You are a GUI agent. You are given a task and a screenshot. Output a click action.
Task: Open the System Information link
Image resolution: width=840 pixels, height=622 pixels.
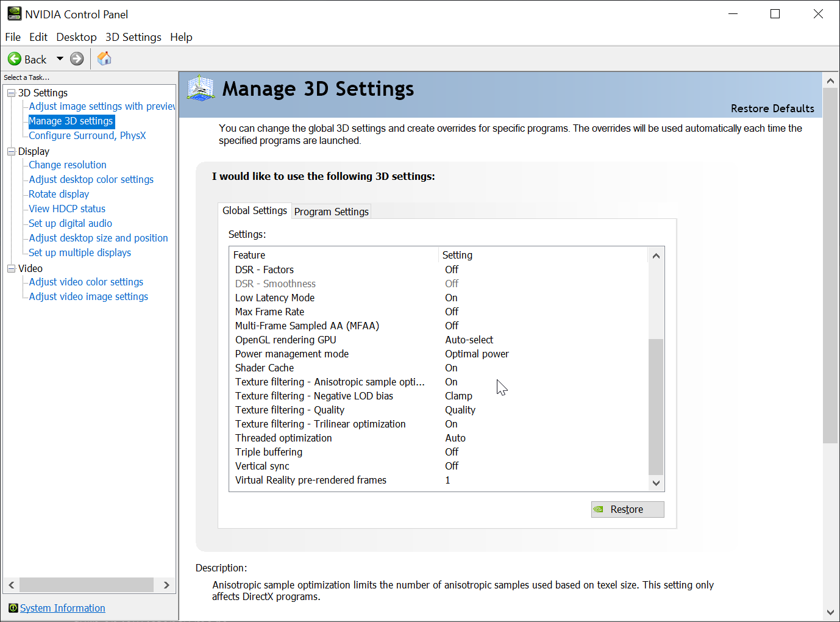(x=62, y=608)
